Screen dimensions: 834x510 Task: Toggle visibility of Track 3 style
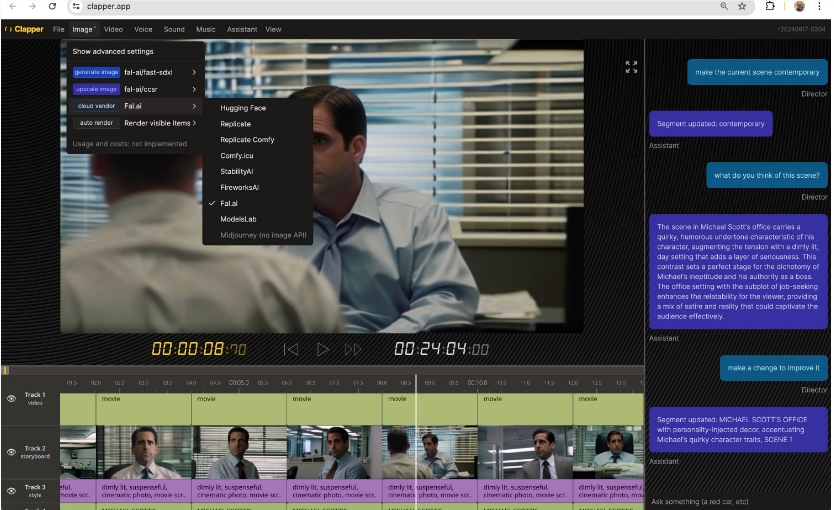click(x=11, y=490)
